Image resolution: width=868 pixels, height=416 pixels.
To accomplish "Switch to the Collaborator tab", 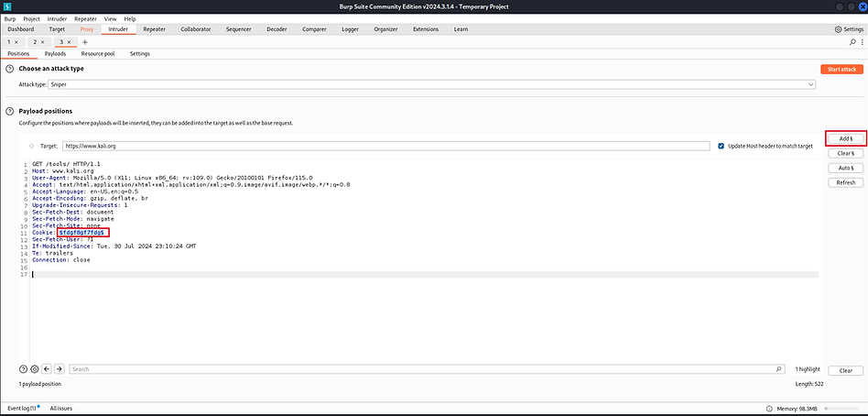I will 195,29.
